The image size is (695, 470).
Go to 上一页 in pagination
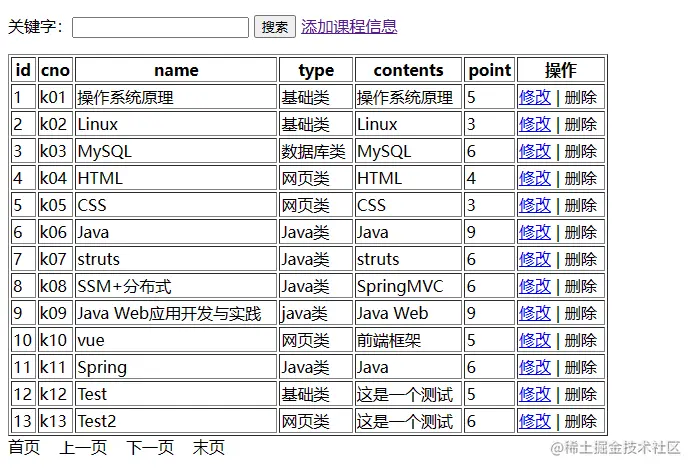tap(83, 447)
